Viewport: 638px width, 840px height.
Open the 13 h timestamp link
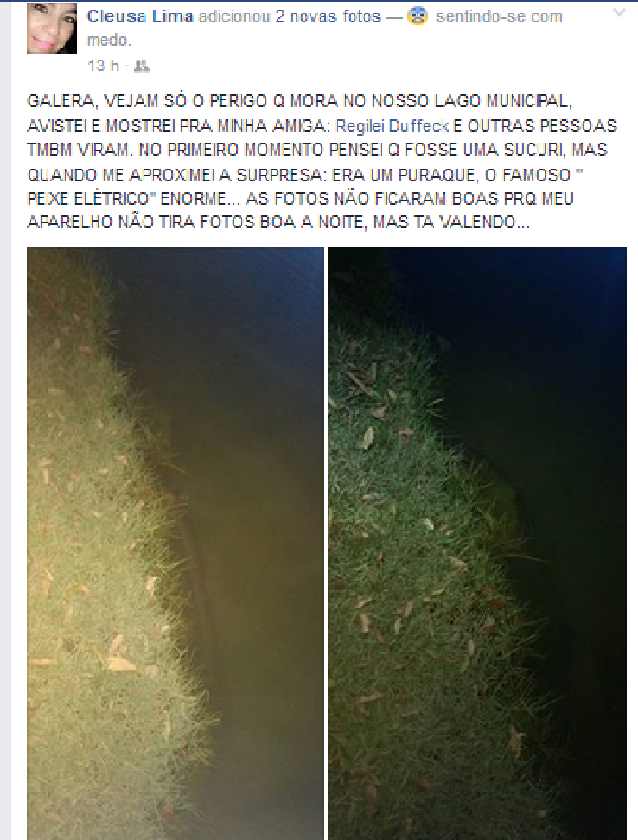pos(103,66)
